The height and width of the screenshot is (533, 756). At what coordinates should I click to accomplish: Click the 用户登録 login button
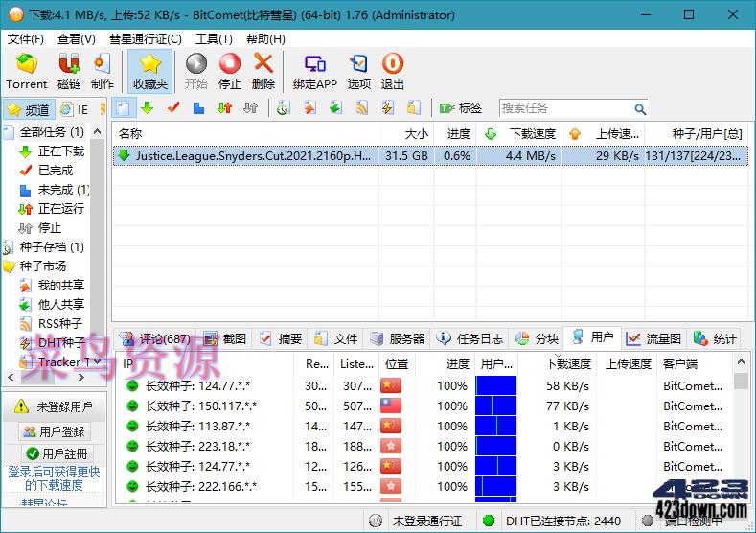tap(55, 431)
